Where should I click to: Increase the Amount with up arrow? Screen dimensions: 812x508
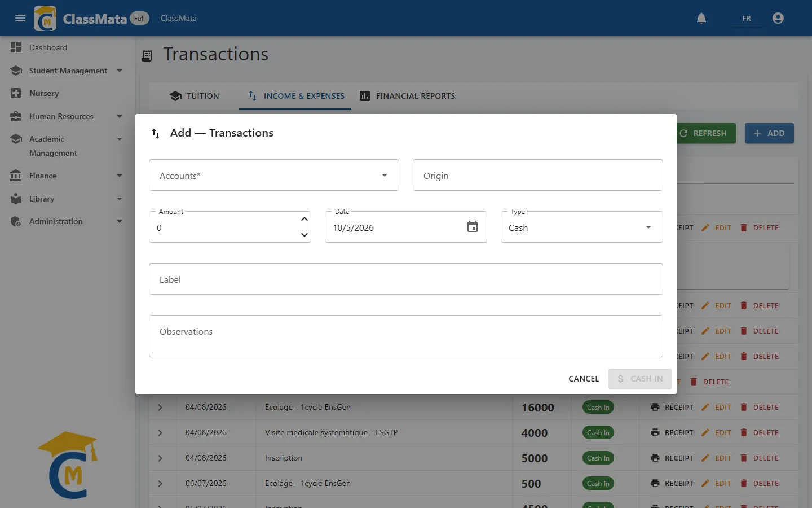point(304,219)
